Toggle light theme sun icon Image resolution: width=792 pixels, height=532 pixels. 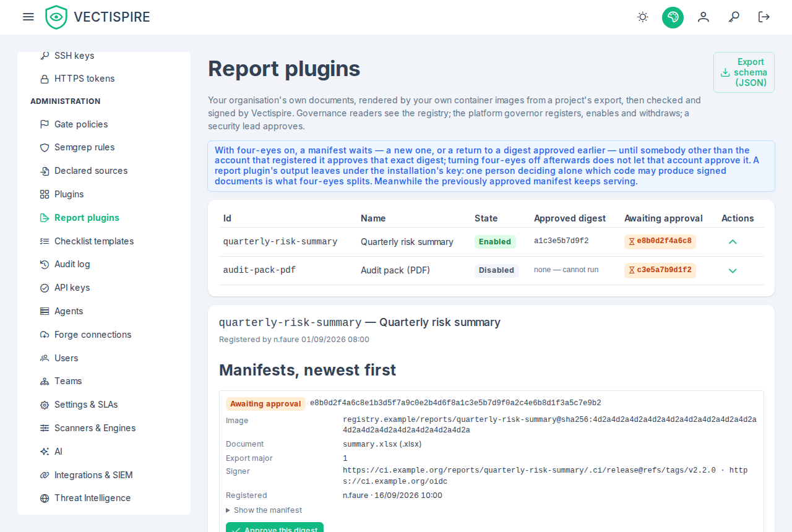pos(643,17)
